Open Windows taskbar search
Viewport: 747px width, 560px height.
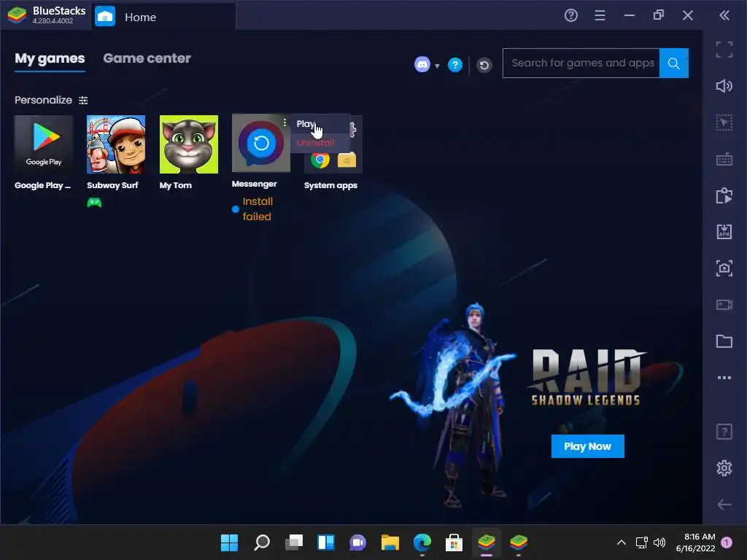[x=262, y=542]
